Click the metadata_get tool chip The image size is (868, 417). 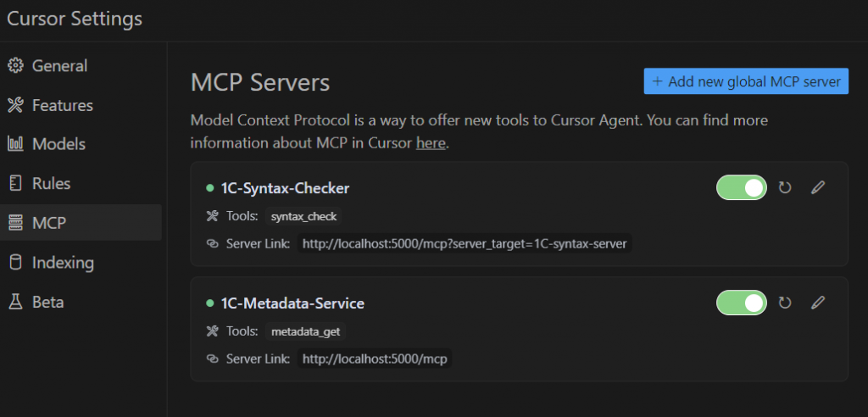pos(305,331)
